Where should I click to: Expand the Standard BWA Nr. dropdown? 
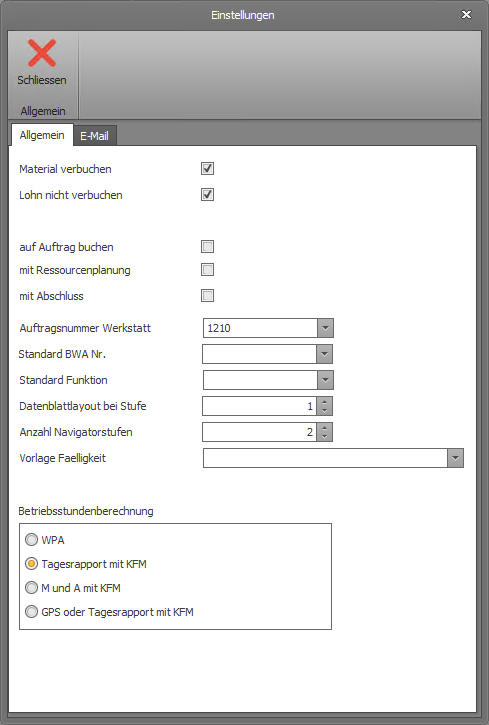point(324,354)
